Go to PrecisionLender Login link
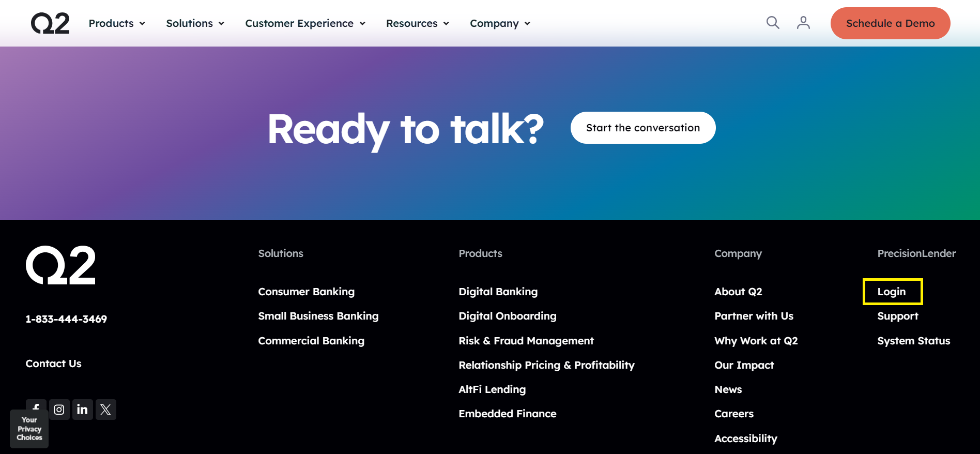 892,292
